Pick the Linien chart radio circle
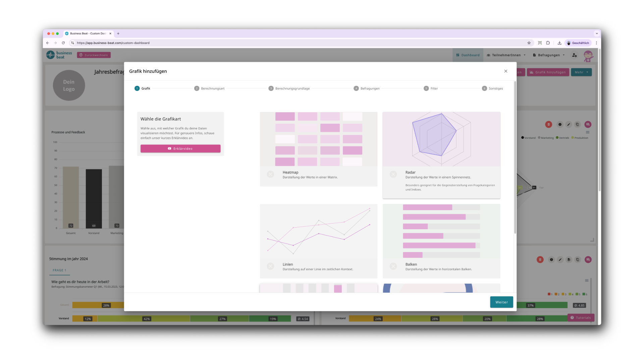Image resolution: width=644 pixels, height=362 pixels. 270,266
